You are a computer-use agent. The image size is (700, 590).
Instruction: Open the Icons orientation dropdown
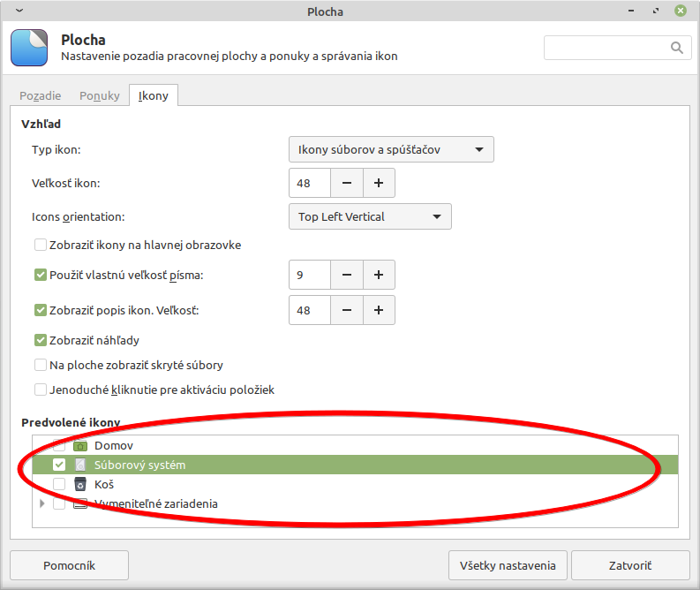pos(370,216)
